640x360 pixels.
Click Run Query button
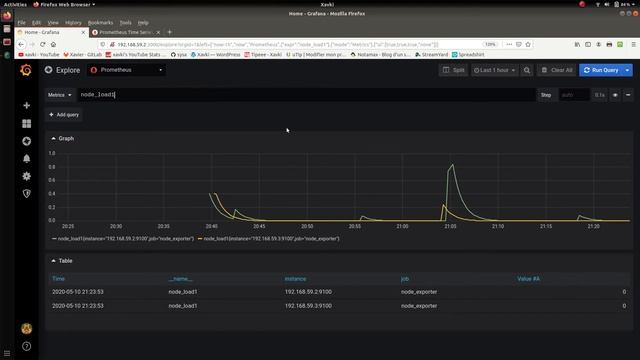click(x=601, y=70)
